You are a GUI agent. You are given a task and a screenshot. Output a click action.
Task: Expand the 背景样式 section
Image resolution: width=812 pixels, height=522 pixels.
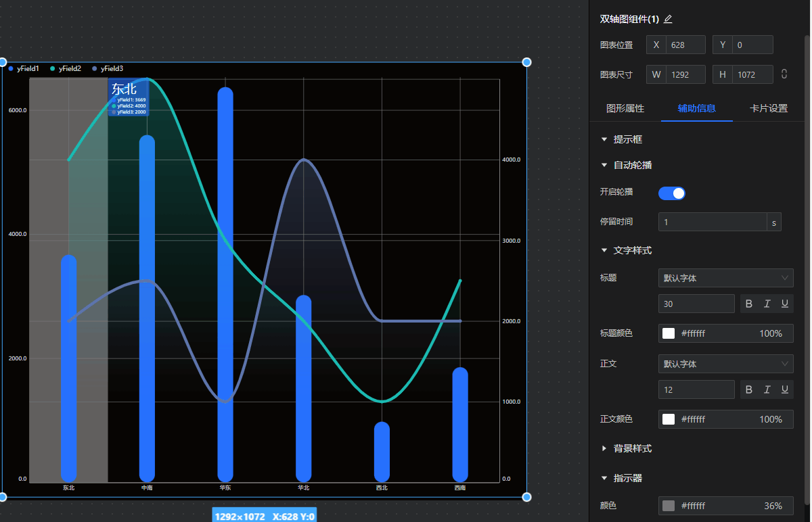[632, 448]
